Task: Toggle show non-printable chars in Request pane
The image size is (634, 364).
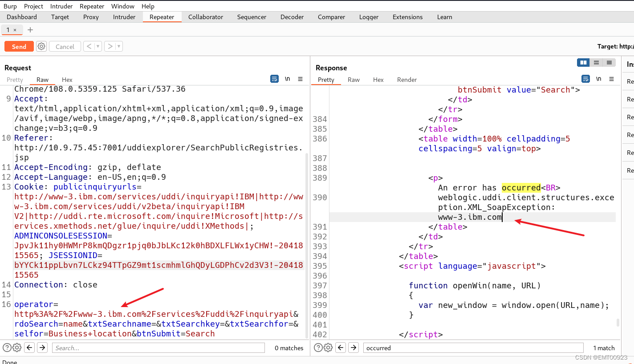Action: (x=288, y=79)
